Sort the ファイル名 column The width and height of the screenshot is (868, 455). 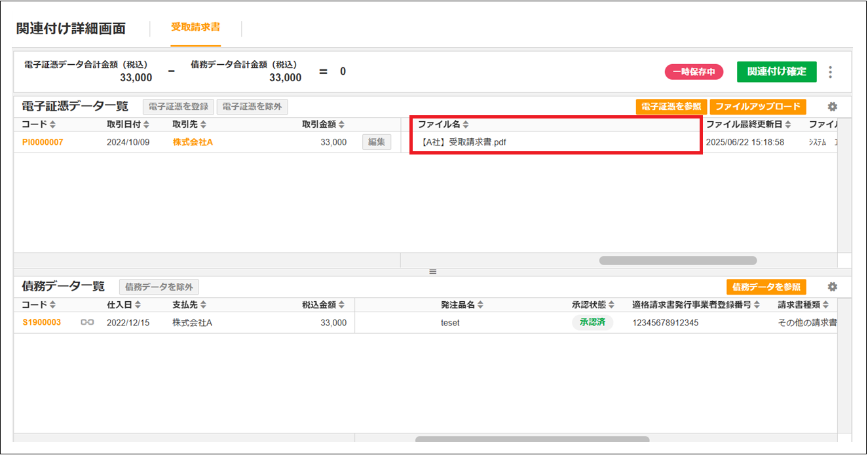click(465, 124)
